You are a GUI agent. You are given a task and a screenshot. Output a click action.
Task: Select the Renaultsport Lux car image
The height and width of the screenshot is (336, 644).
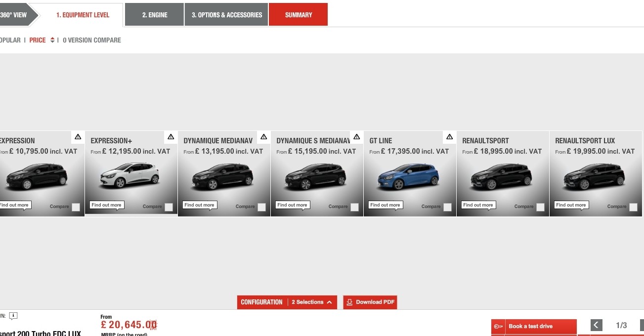click(x=594, y=177)
